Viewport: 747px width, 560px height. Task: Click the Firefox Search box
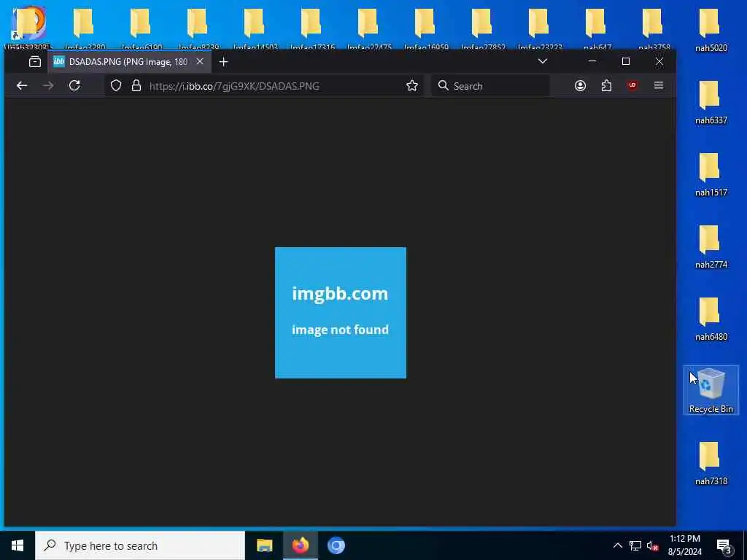tap(491, 86)
